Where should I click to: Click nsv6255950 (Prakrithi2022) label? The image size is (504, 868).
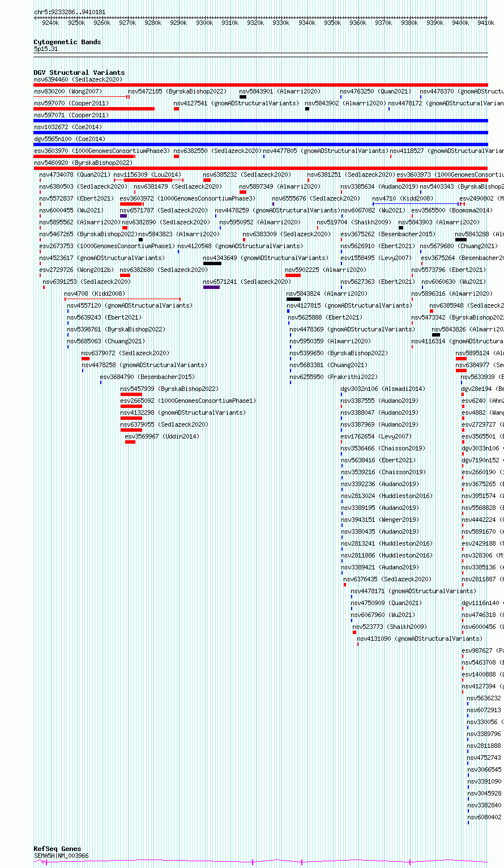coord(334,377)
